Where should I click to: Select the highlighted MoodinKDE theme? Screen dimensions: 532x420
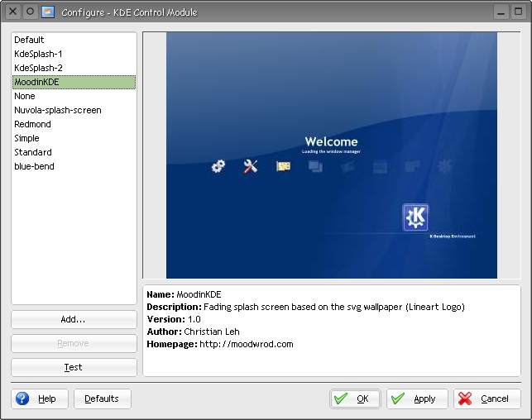(x=74, y=82)
